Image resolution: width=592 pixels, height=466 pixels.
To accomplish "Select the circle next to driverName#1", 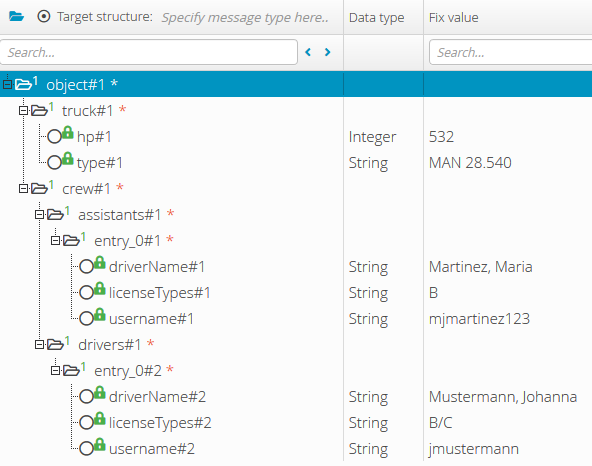I will click(x=86, y=267).
